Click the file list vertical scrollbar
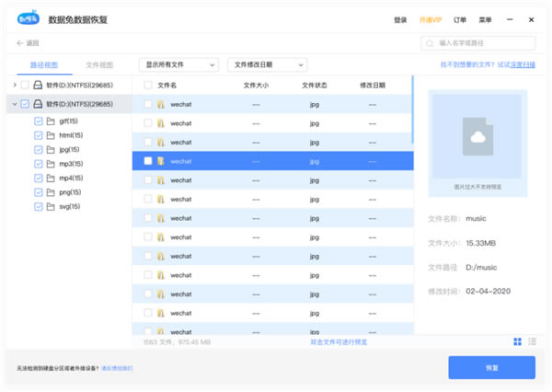This screenshot has height=392, width=552. coord(412,110)
